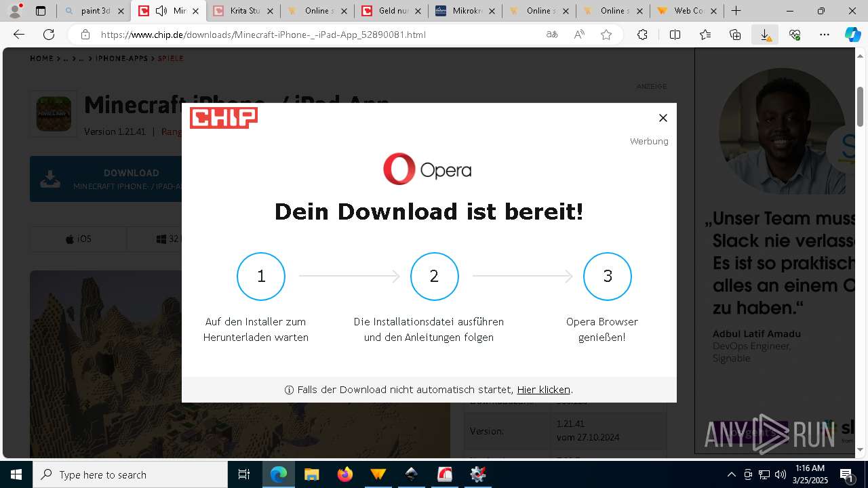The width and height of the screenshot is (868, 488).
Task: Switch to the 'Geld nu' tab
Action: [391, 11]
